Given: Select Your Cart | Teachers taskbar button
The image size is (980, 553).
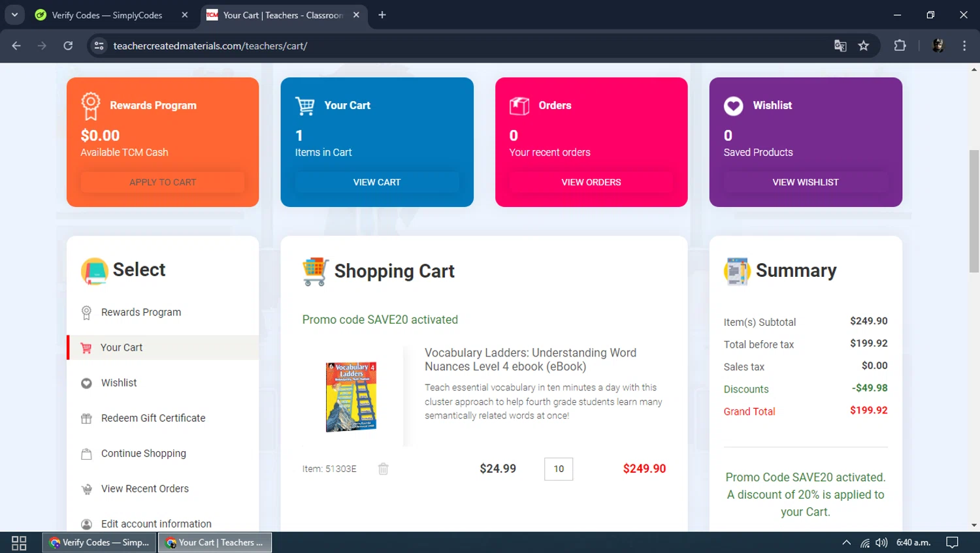Looking at the screenshot, I should [215, 543].
